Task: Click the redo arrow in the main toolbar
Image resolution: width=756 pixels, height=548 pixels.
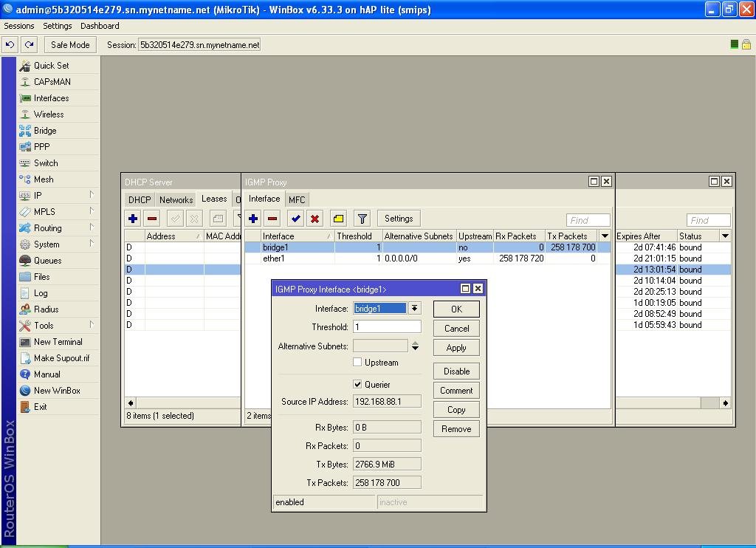Action: click(29, 44)
